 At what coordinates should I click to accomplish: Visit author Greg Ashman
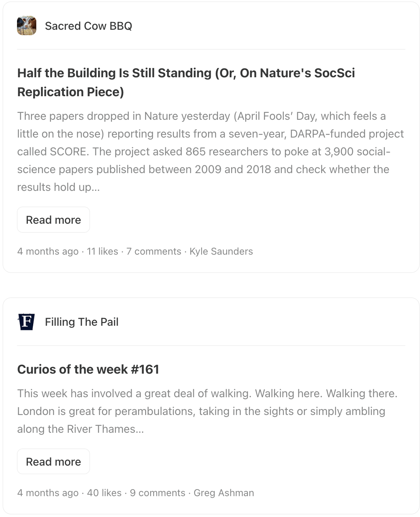click(224, 493)
